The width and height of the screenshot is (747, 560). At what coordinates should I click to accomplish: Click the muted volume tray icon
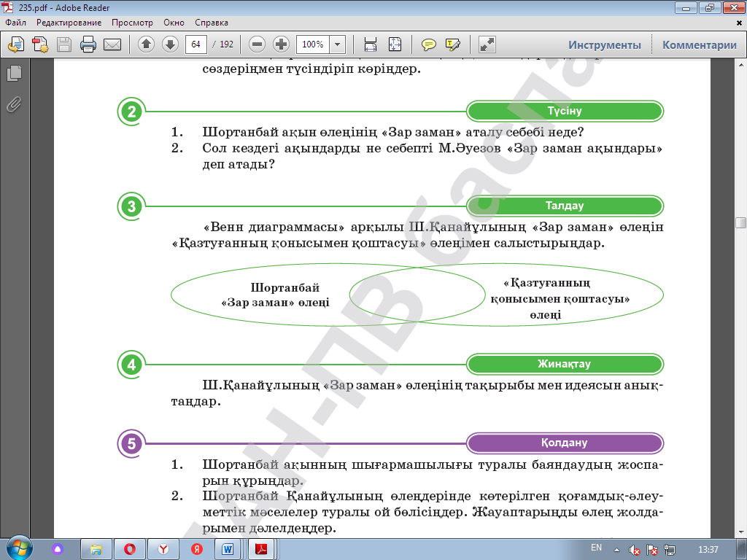(x=634, y=550)
